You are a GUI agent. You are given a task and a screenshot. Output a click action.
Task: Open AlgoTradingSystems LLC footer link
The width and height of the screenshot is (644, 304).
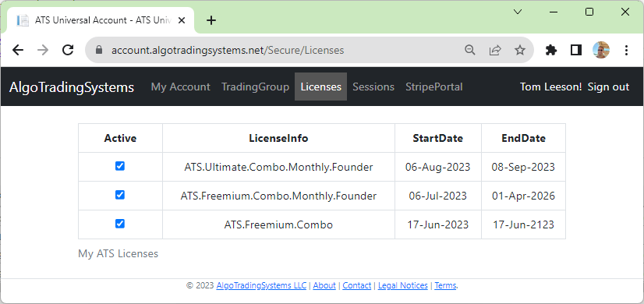pyautogui.click(x=261, y=285)
